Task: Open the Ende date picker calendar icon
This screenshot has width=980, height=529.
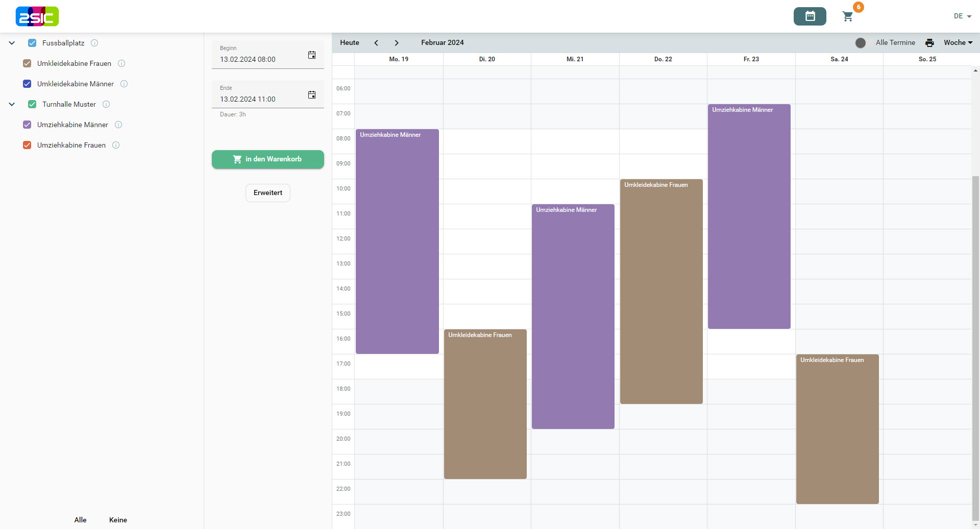Action: coord(312,95)
